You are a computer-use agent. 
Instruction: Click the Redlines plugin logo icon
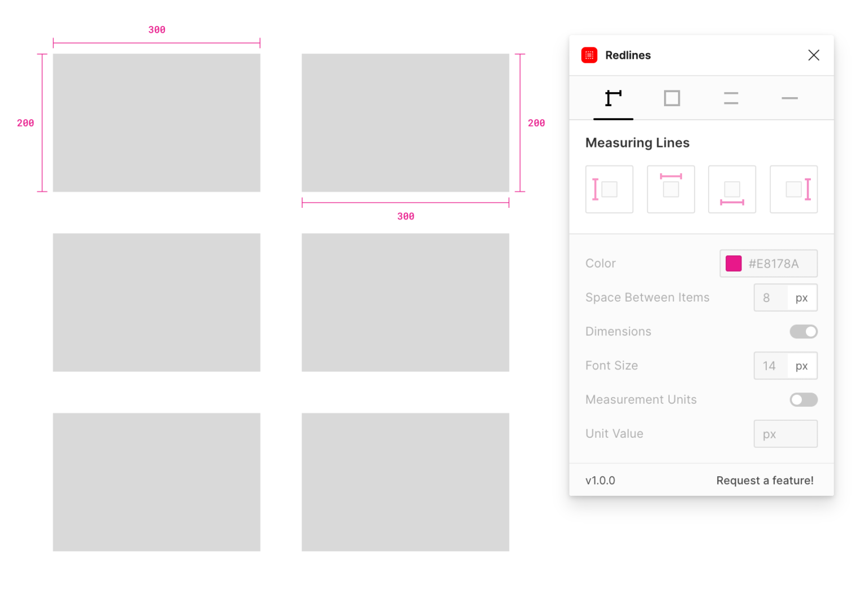(x=589, y=55)
